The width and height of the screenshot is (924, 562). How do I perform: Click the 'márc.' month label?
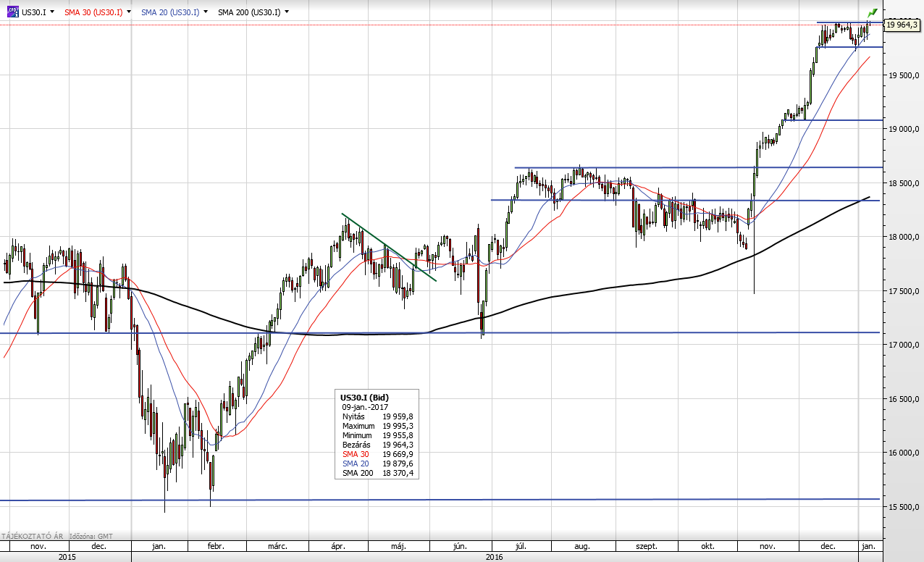277,546
